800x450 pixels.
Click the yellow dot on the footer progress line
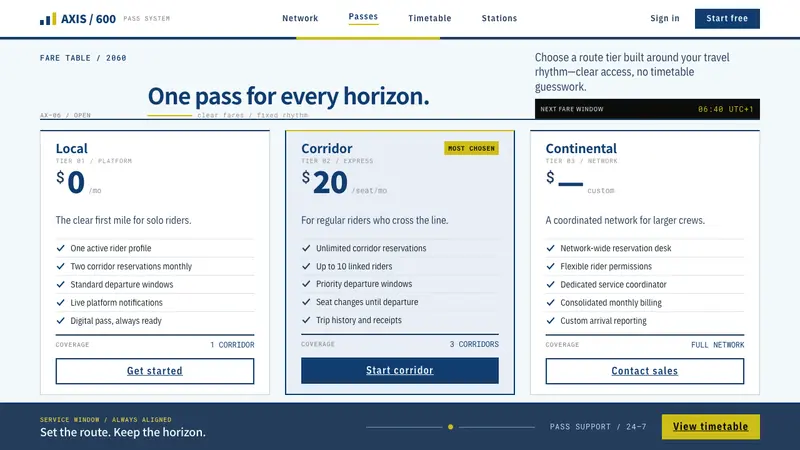(x=451, y=427)
